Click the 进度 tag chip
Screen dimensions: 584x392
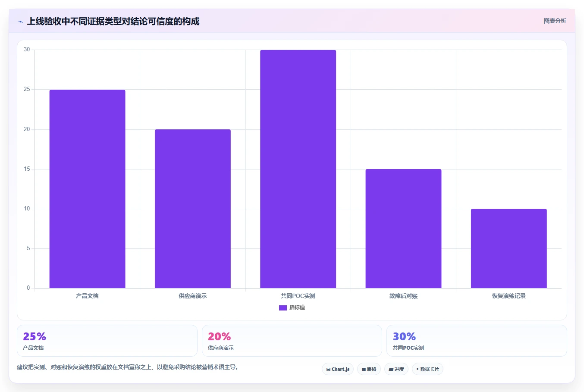pyautogui.click(x=396, y=369)
